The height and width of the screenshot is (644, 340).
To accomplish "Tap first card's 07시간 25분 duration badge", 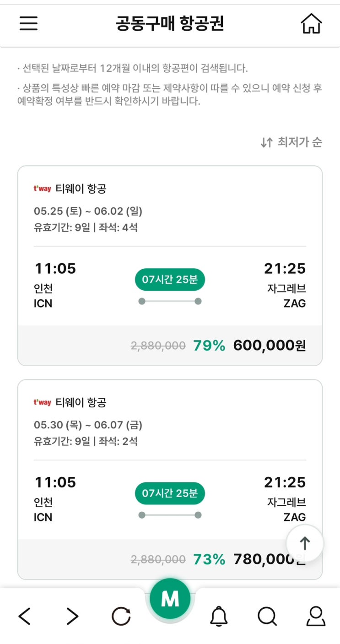I will point(170,280).
